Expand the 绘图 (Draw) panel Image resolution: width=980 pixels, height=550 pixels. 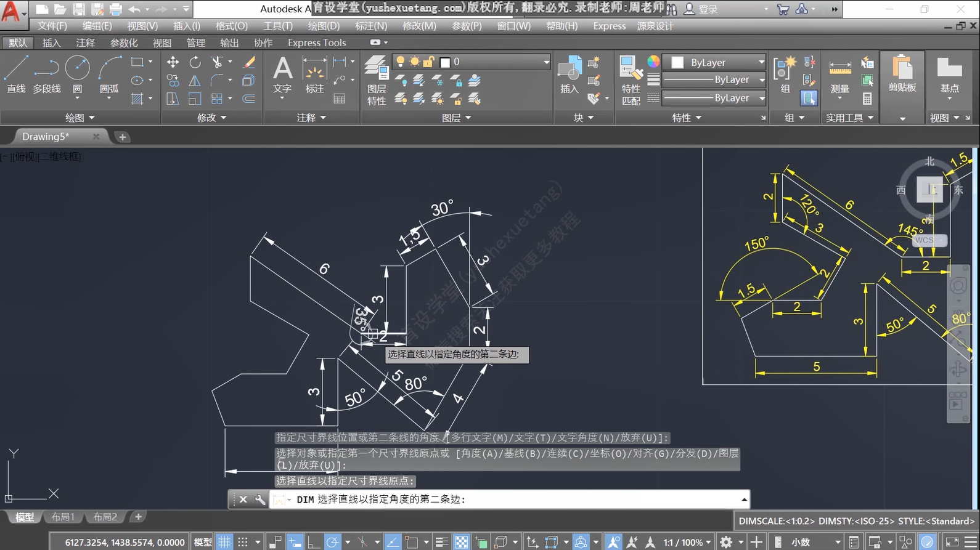point(80,118)
